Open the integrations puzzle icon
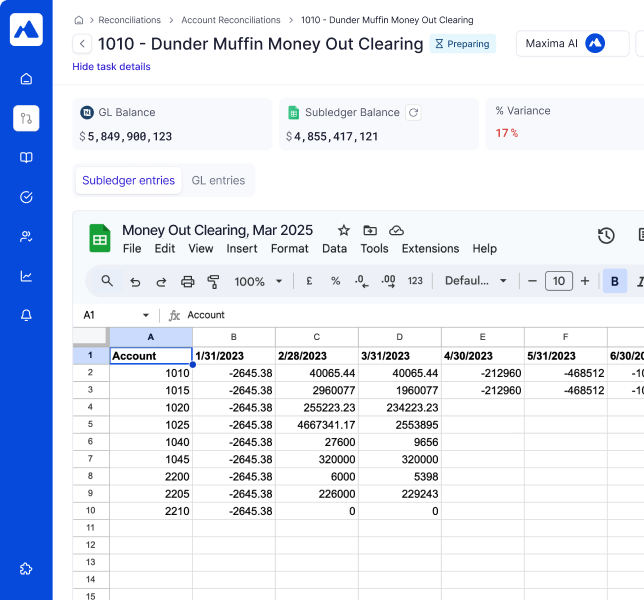 (26, 569)
